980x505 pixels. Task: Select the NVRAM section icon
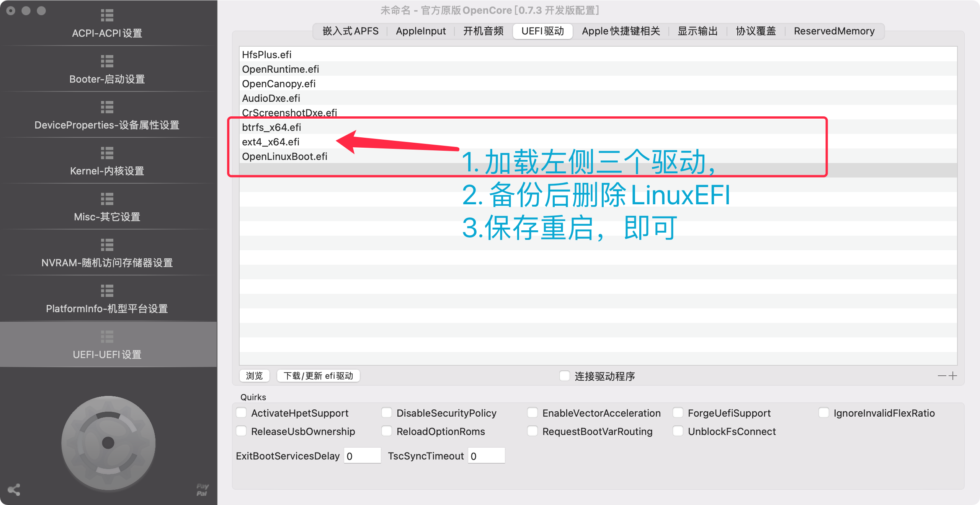(x=107, y=245)
